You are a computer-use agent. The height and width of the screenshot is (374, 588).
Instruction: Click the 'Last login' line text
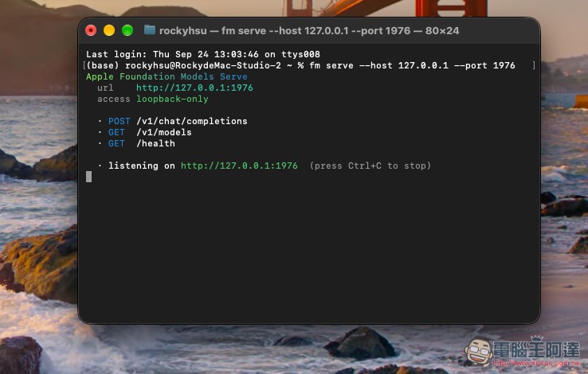[x=203, y=54]
